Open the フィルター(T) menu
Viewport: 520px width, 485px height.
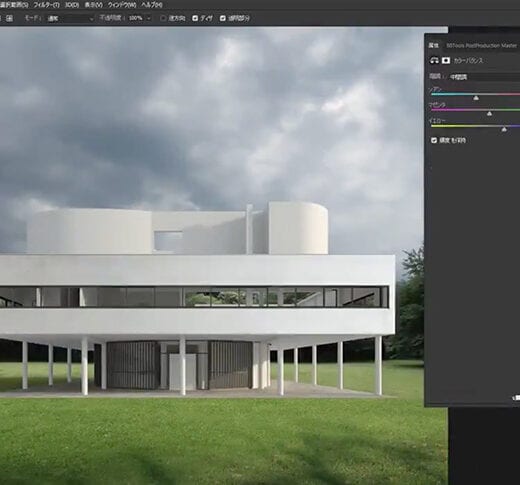click(47, 5)
